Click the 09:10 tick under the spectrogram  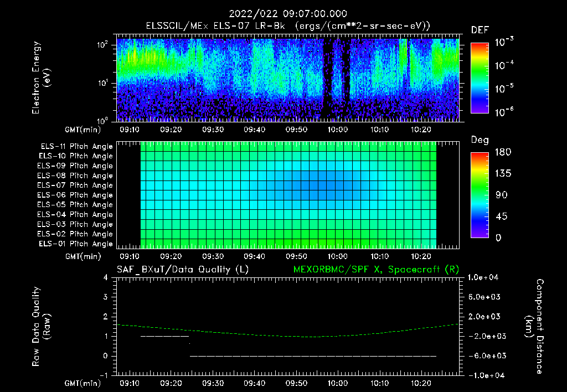point(130,130)
